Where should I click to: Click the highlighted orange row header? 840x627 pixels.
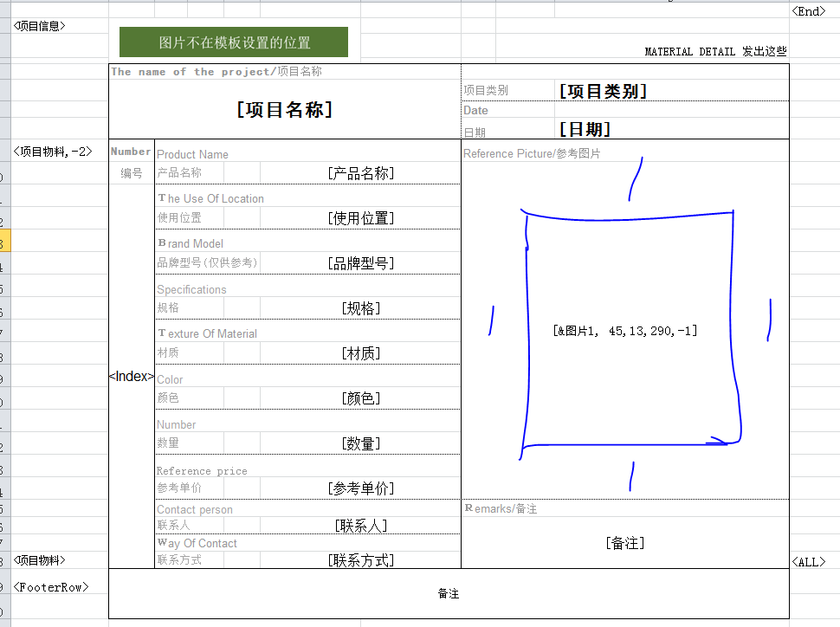coord(5,240)
